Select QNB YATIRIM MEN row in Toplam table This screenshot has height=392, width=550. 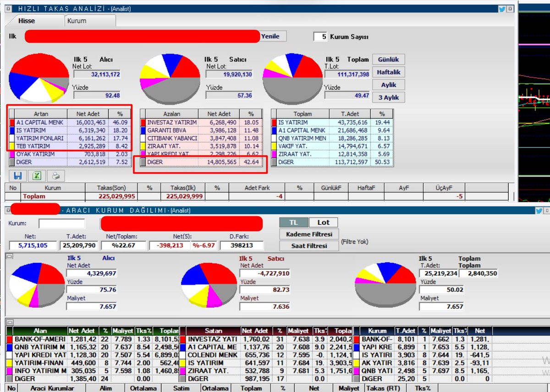click(x=332, y=138)
